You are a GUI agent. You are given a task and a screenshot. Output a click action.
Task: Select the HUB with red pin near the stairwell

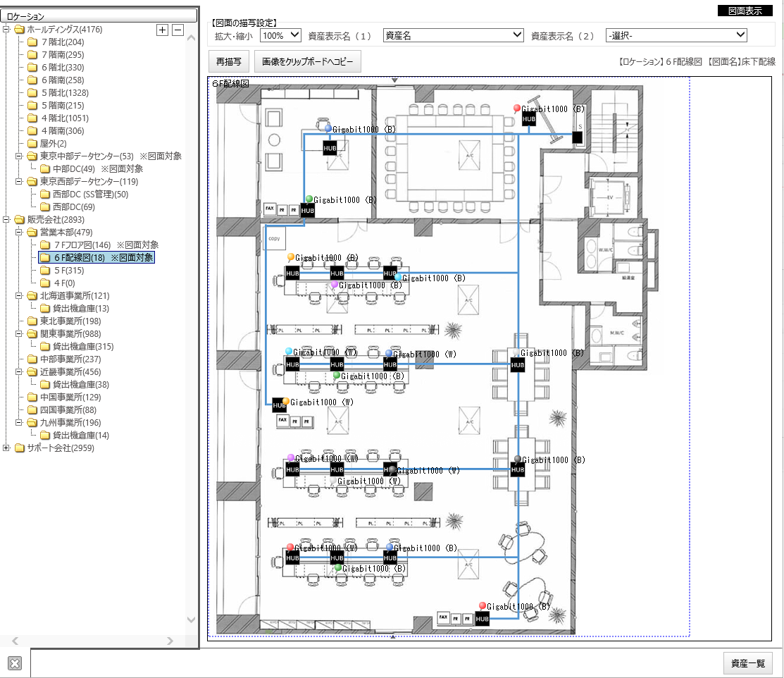click(528, 120)
